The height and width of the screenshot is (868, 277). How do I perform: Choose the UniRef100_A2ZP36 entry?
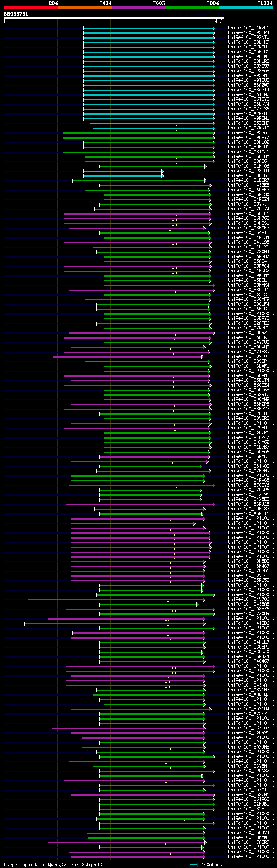[248, 109]
